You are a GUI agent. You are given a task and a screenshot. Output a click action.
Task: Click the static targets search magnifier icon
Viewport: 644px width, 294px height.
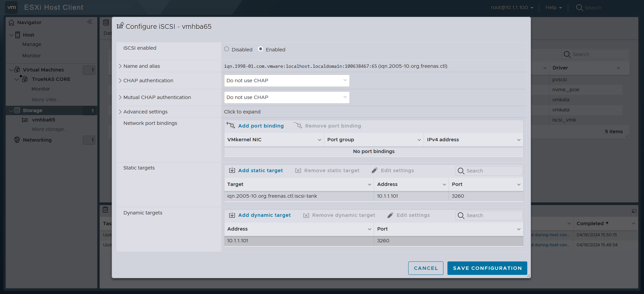pyautogui.click(x=461, y=171)
